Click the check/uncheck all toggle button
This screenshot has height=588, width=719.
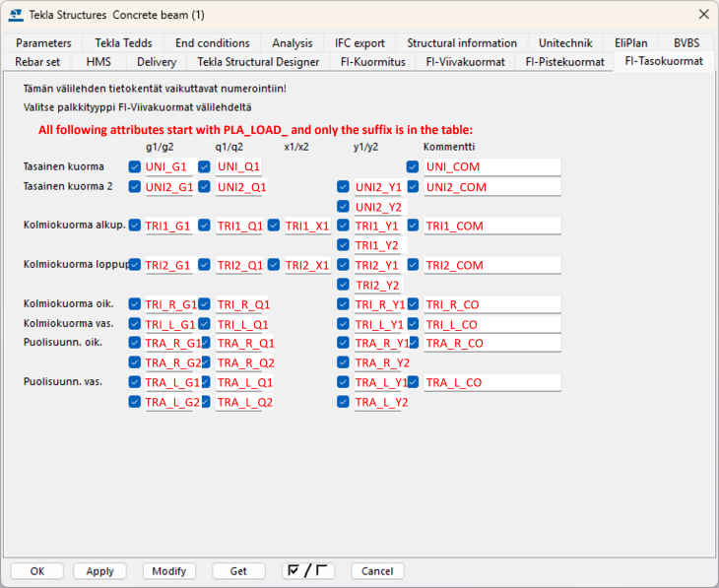pyautogui.click(x=307, y=571)
